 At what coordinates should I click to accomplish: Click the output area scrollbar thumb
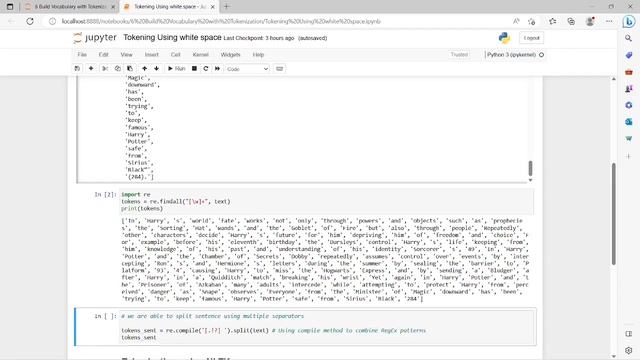(530, 168)
